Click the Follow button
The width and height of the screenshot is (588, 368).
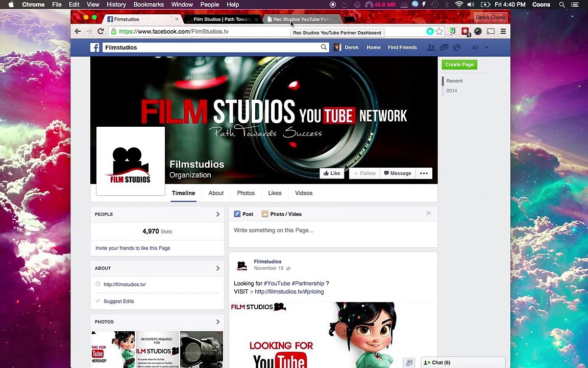point(364,173)
